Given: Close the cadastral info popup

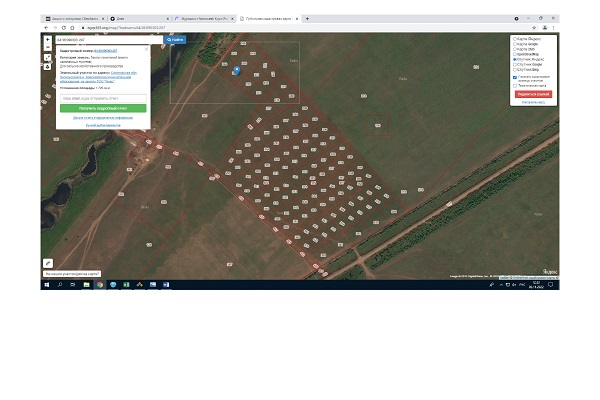Looking at the screenshot, I should pos(146,48).
